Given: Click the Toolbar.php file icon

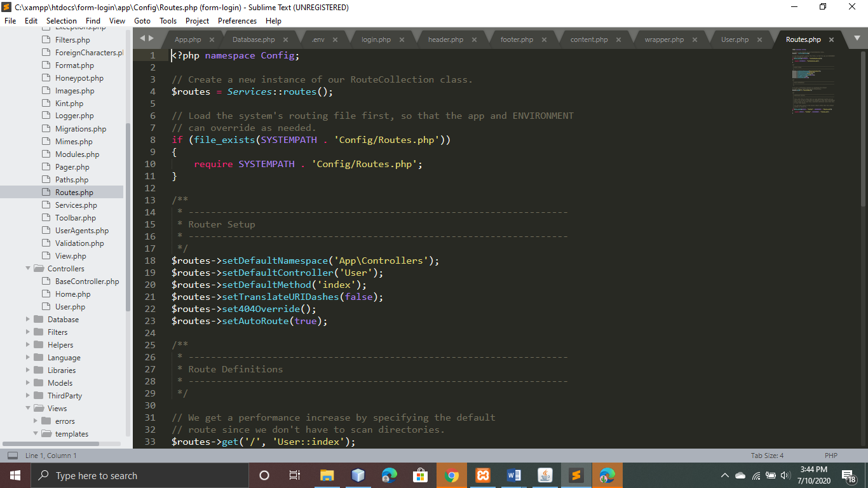Looking at the screenshot, I should [46, 217].
